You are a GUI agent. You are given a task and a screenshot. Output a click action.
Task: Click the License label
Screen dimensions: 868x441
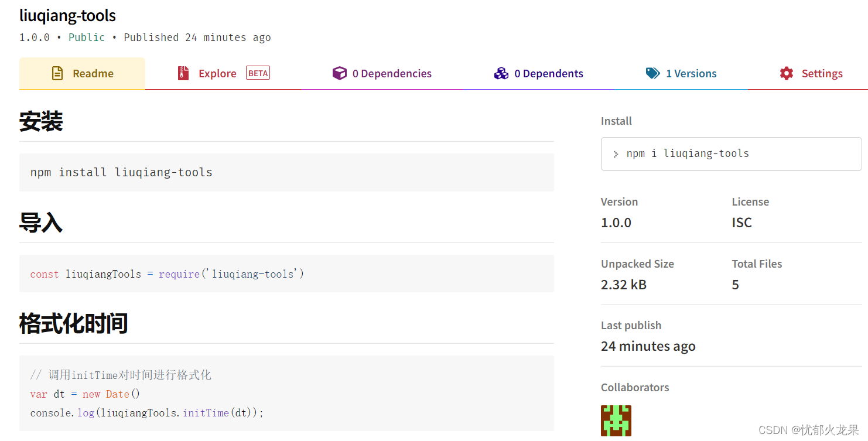coord(750,201)
